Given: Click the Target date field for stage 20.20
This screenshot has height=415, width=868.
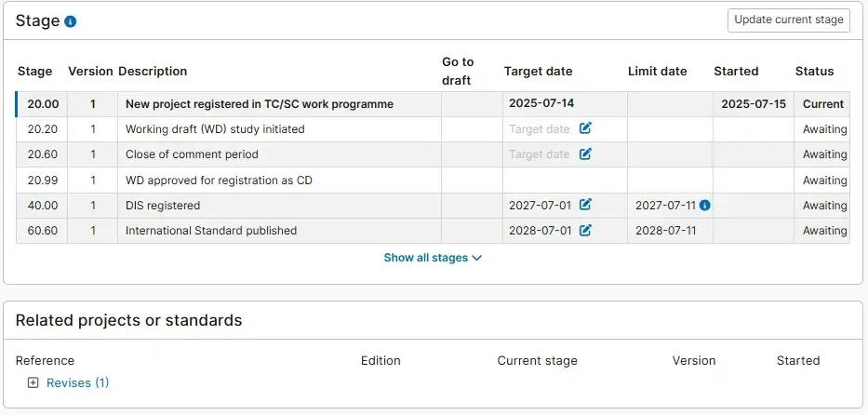Looking at the screenshot, I should coord(540,129).
